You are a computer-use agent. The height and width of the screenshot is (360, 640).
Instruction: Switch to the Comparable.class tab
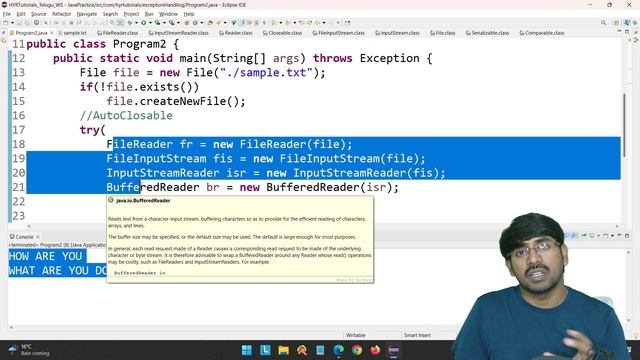542,33
